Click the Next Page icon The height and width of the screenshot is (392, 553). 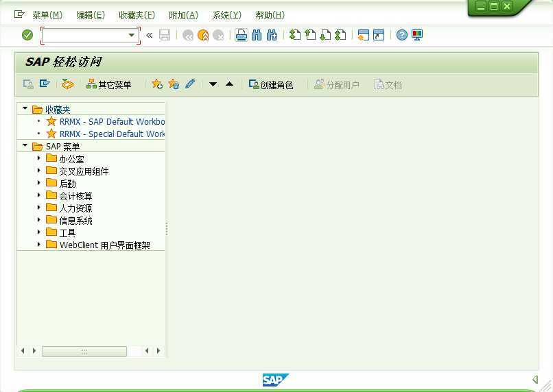[x=325, y=35]
